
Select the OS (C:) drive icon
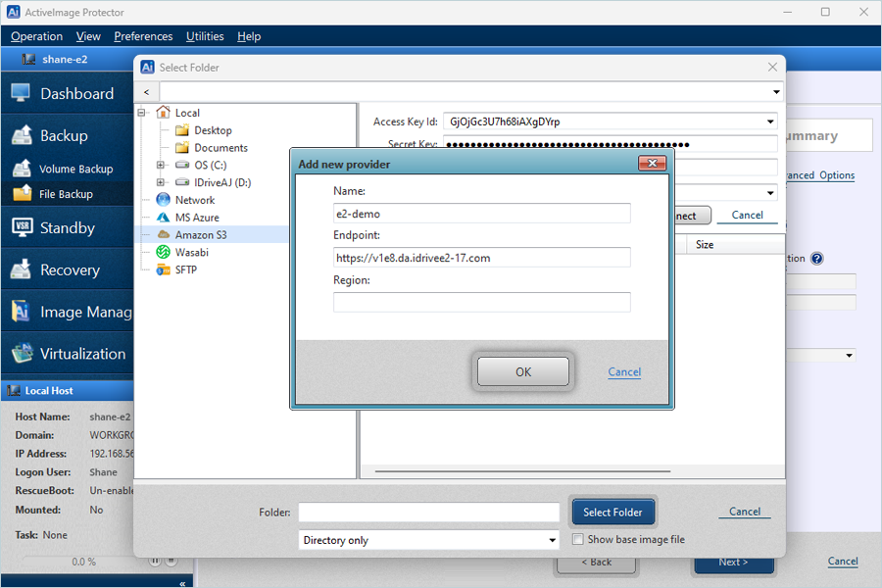(182, 165)
